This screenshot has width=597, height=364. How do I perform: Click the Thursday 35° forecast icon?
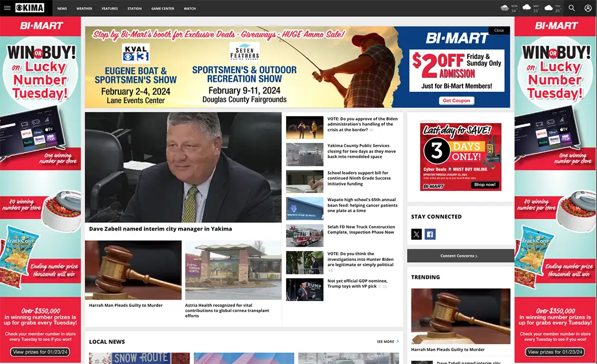click(549, 8)
